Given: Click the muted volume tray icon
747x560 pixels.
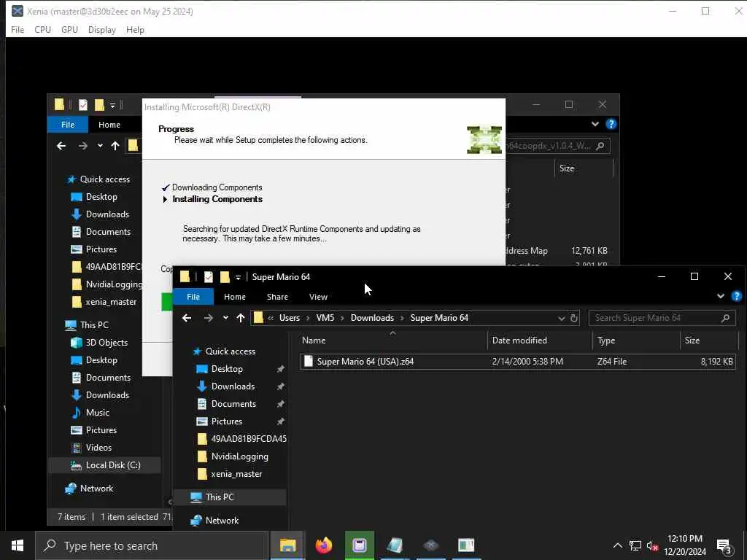Looking at the screenshot, I should pyautogui.click(x=652, y=545).
